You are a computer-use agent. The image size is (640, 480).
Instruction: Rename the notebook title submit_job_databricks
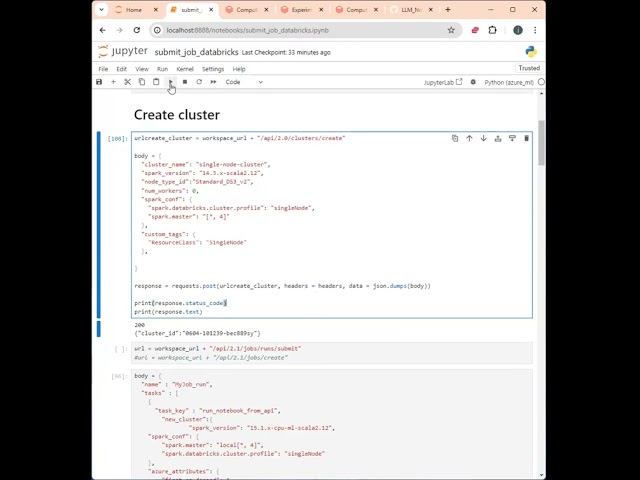point(196,52)
